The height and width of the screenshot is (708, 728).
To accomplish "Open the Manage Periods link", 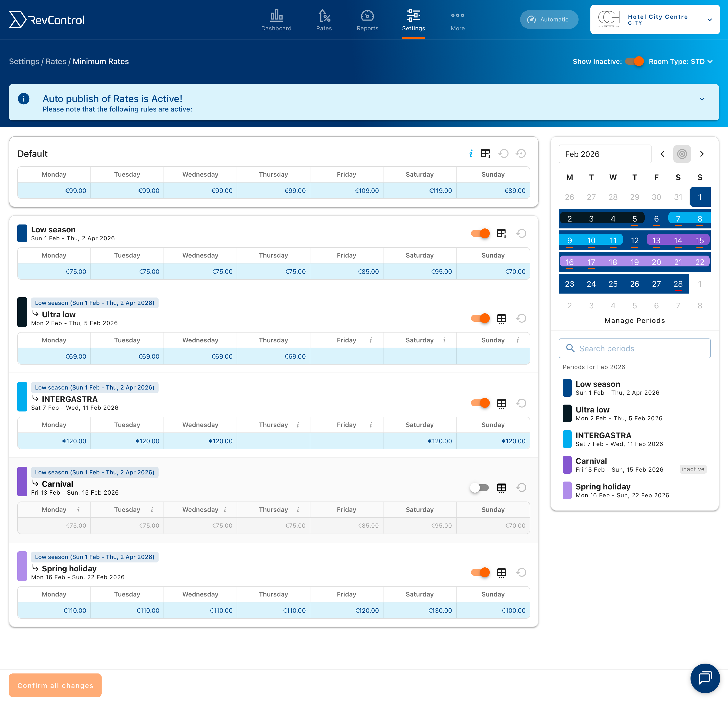I will (634, 320).
